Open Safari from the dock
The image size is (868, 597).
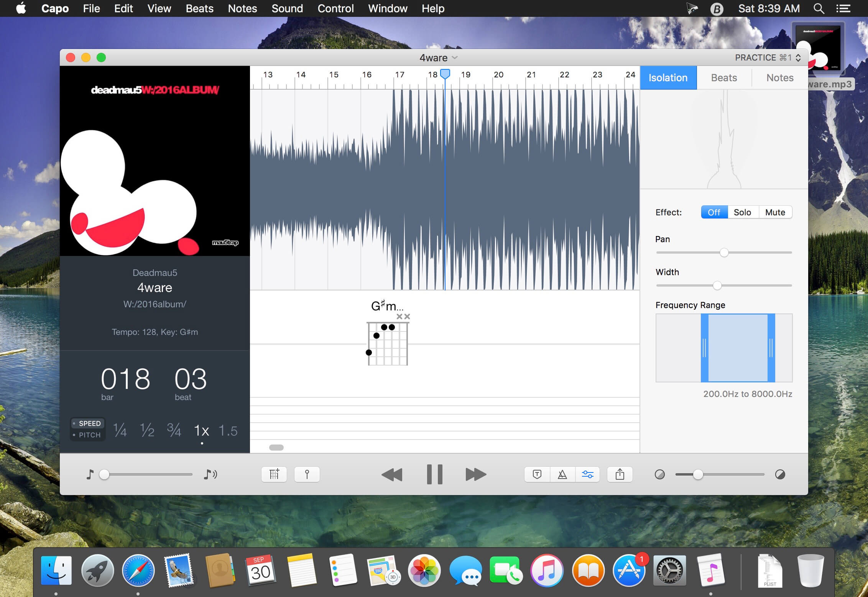coord(138,571)
